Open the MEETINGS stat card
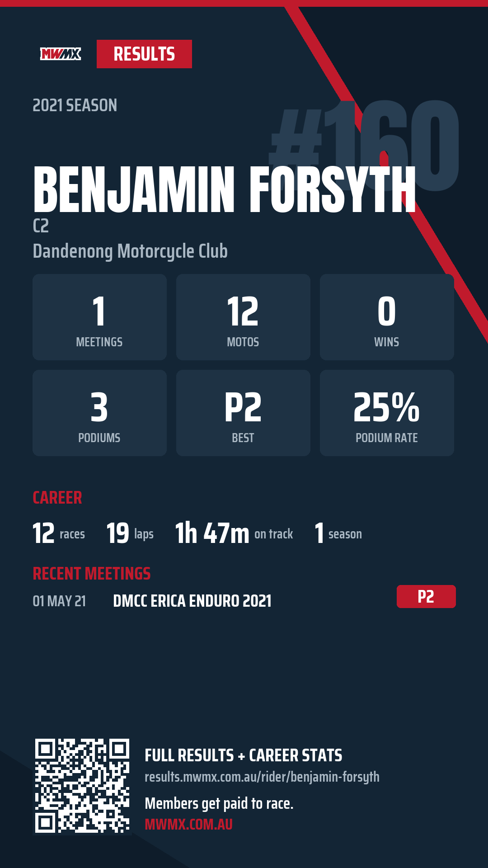Screen dimensions: 488x868 99,317
